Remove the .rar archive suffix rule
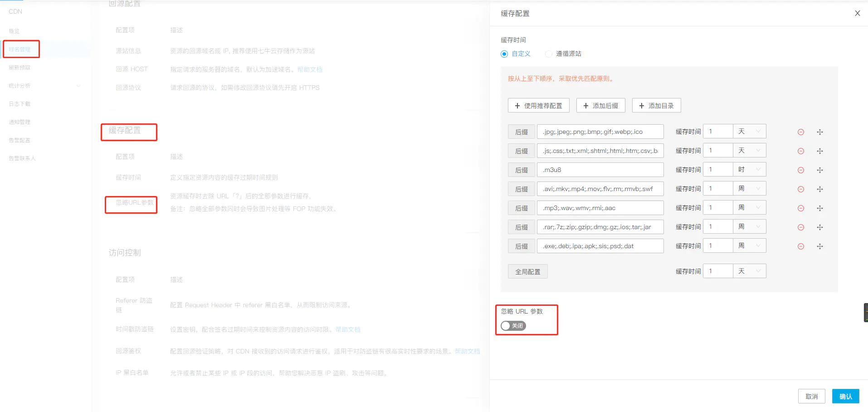Image resolution: width=868 pixels, height=412 pixels. (x=801, y=227)
